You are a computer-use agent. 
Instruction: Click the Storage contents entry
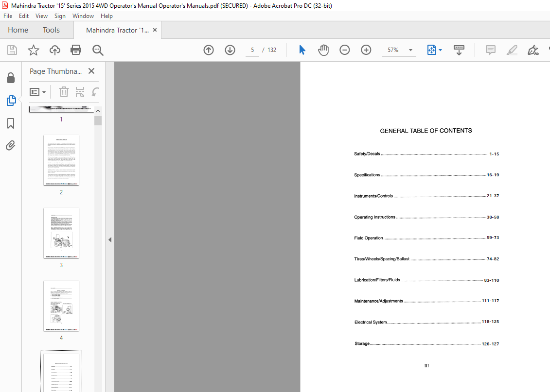coord(426,343)
